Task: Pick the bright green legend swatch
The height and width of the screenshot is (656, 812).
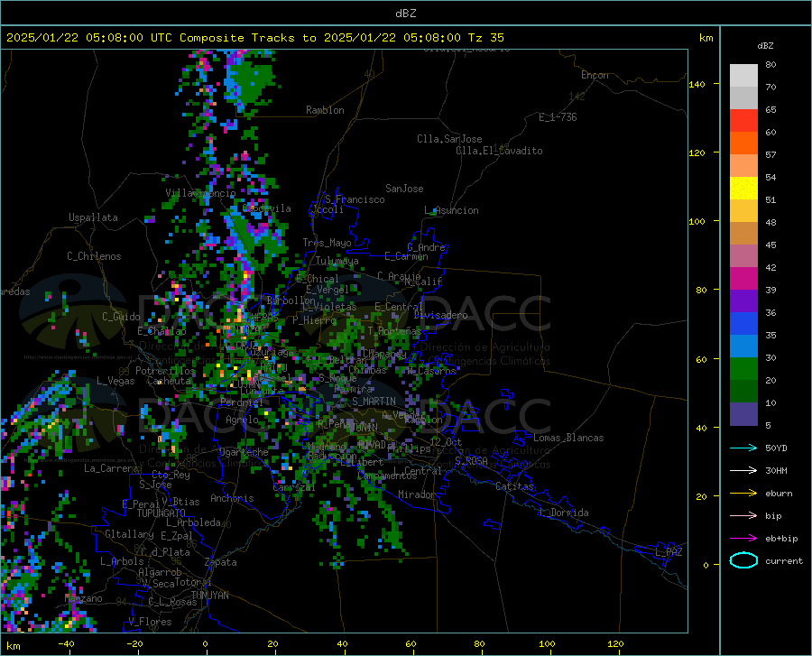Action: pos(743,369)
